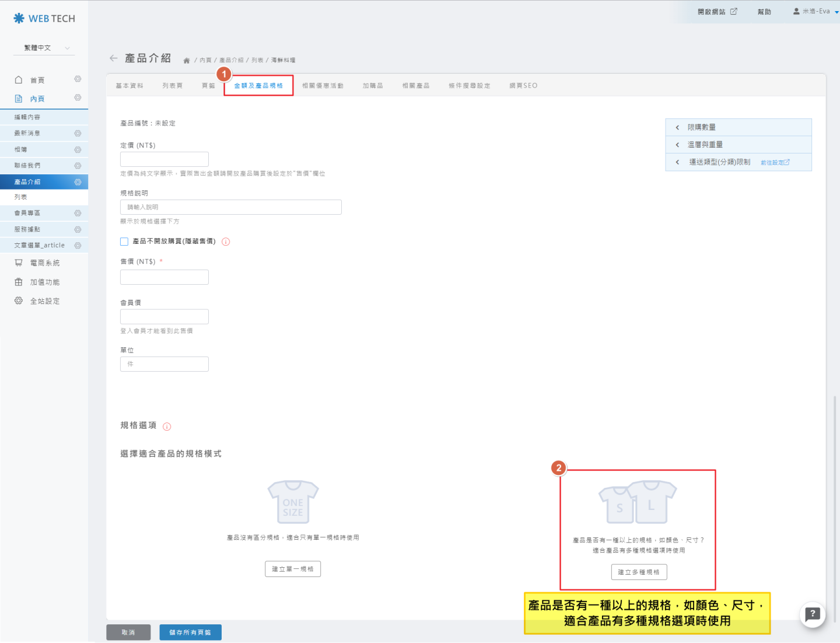Click the info icon next to 規格選項
This screenshot has height=643, width=840.
(x=167, y=427)
